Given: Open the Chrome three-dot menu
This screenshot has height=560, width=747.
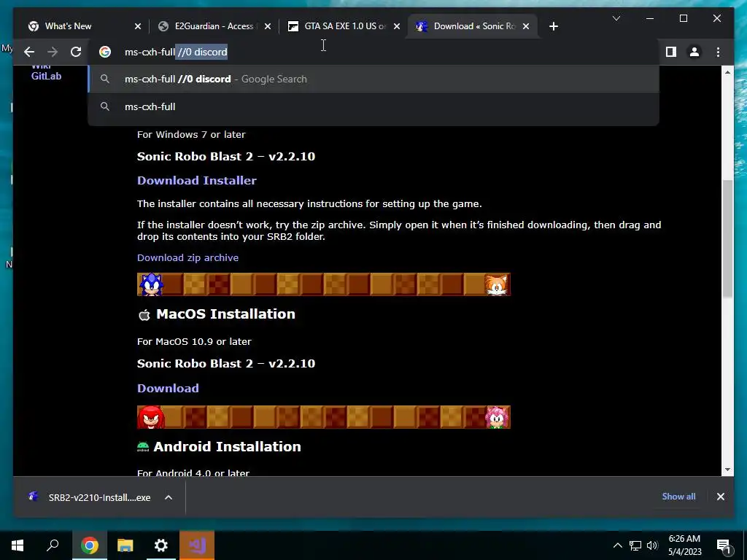Looking at the screenshot, I should pyautogui.click(x=718, y=52).
